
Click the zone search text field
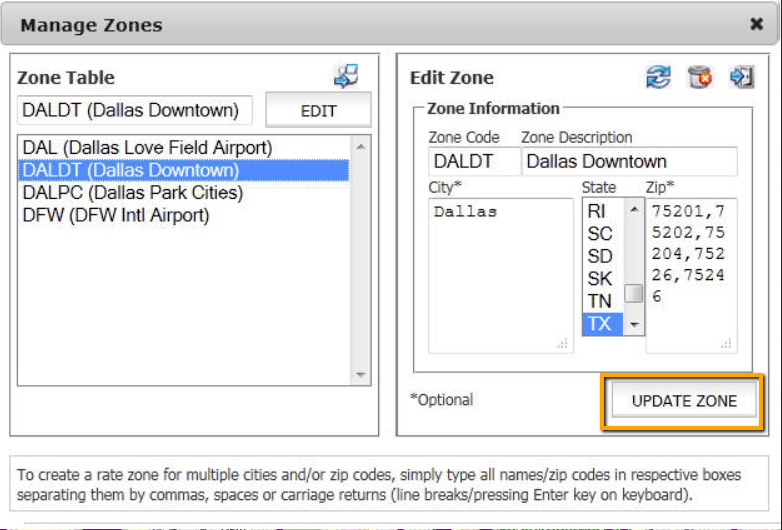click(134, 111)
